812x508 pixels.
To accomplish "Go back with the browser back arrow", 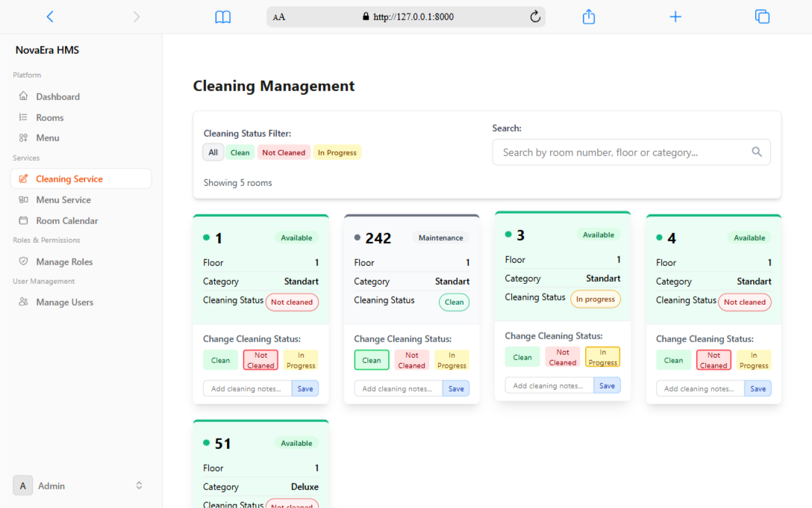I will pyautogui.click(x=50, y=16).
